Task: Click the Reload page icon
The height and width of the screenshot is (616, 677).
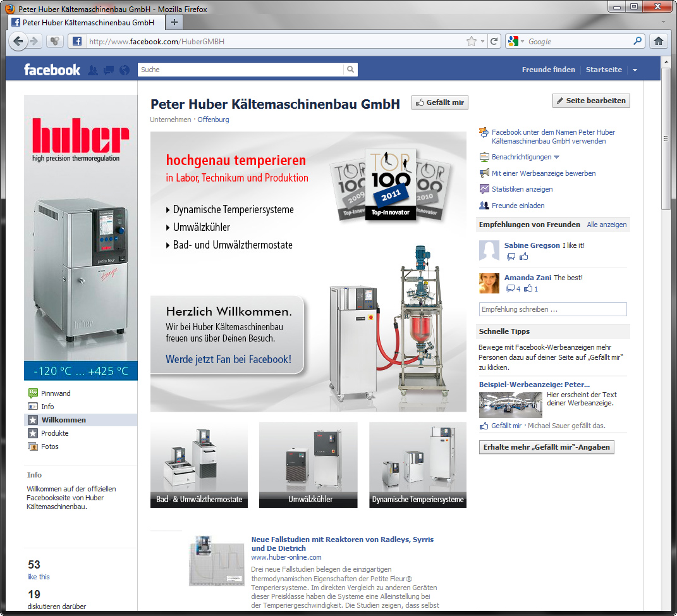Action: tap(494, 42)
